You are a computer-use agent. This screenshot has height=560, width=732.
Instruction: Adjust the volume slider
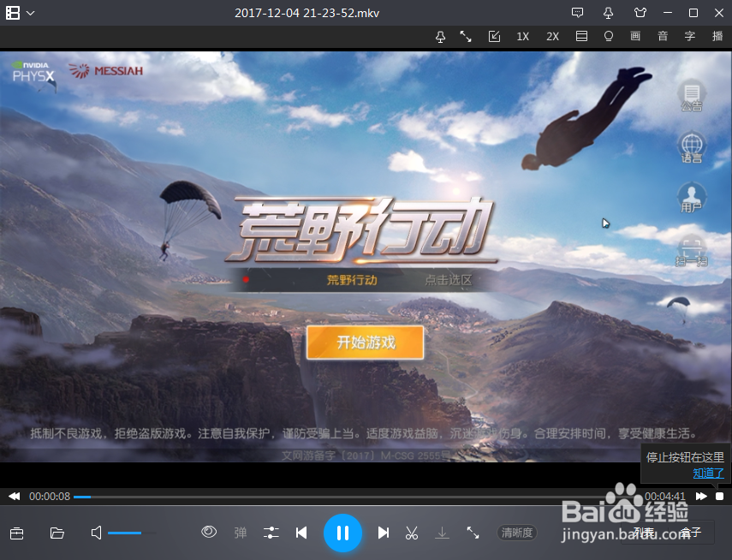[x=132, y=533]
